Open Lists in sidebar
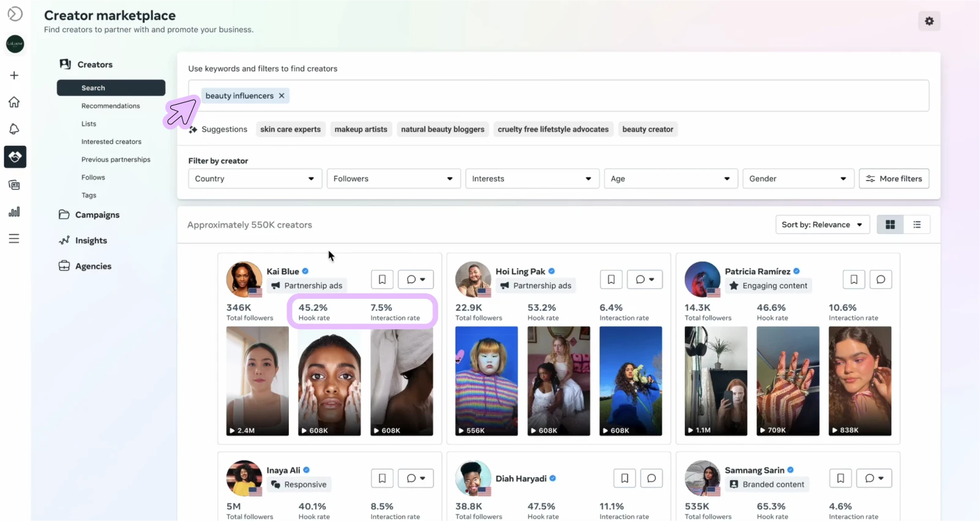Image resolution: width=980 pixels, height=521 pixels. coord(89,124)
